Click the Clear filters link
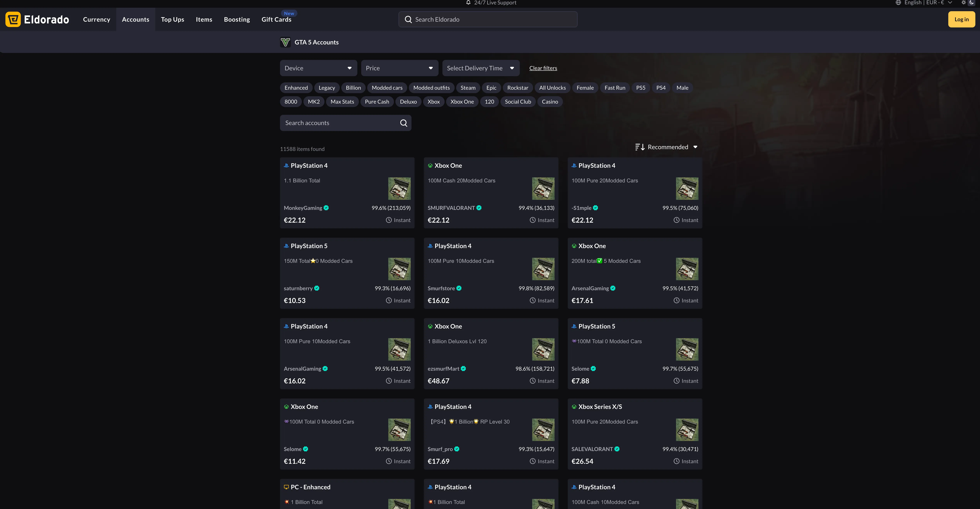 [543, 68]
